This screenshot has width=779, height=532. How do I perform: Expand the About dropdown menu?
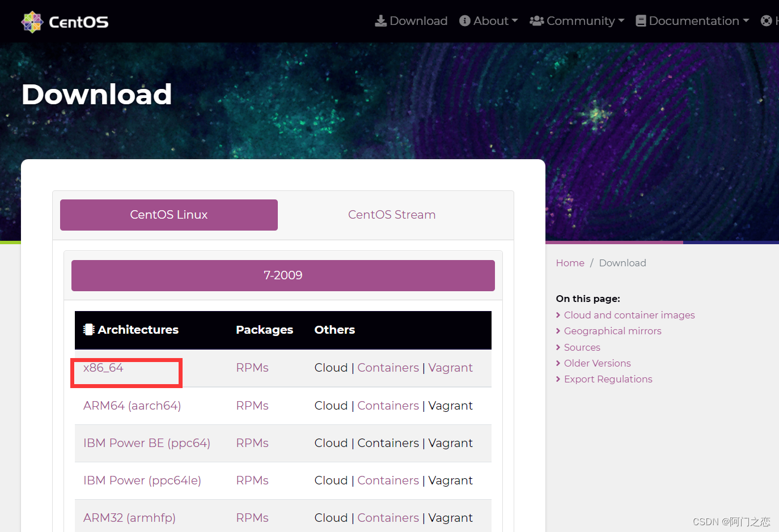tap(489, 21)
